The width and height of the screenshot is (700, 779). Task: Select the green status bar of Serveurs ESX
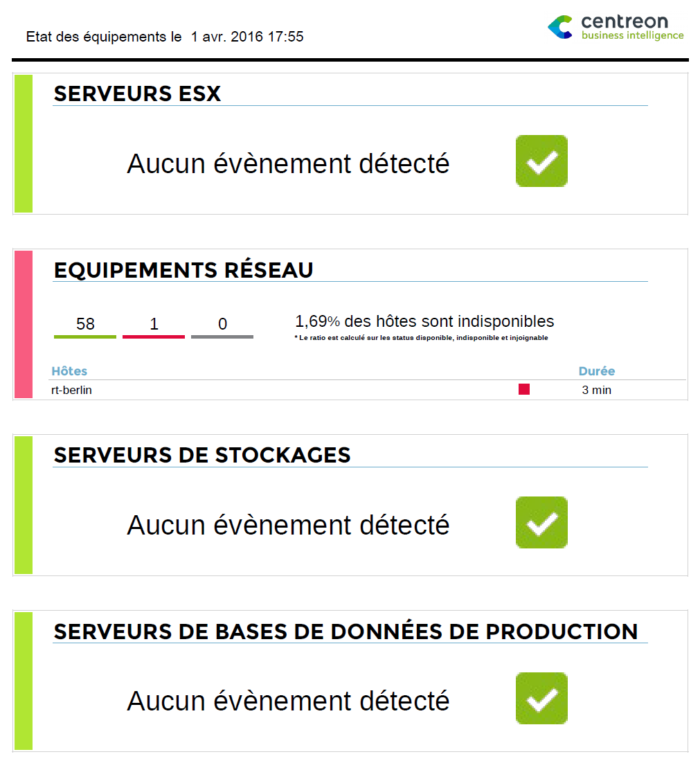[x=24, y=144]
